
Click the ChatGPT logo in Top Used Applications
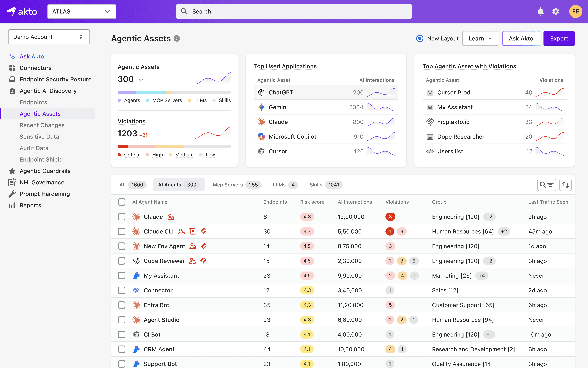[x=261, y=93]
